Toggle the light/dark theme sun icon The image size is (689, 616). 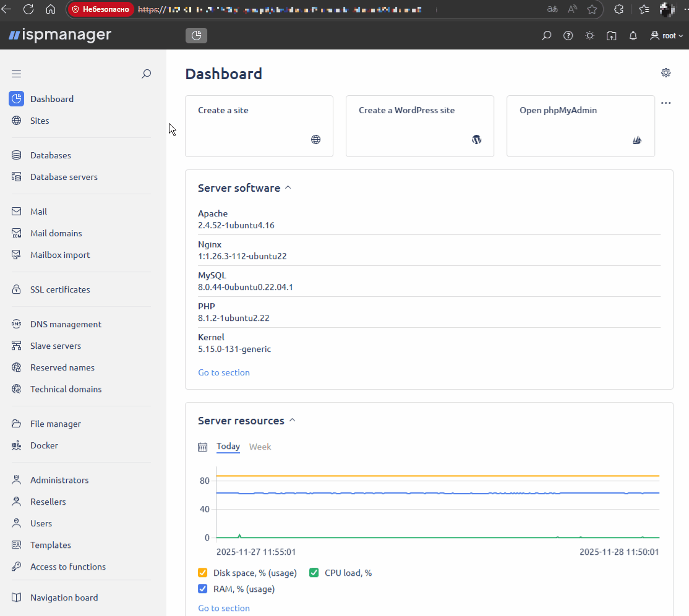(589, 36)
